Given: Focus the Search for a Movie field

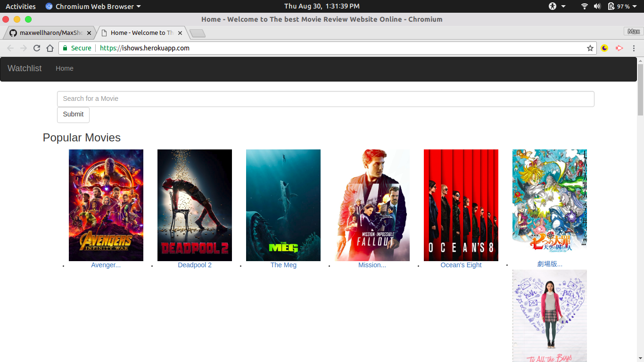Looking at the screenshot, I should pyautogui.click(x=325, y=99).
